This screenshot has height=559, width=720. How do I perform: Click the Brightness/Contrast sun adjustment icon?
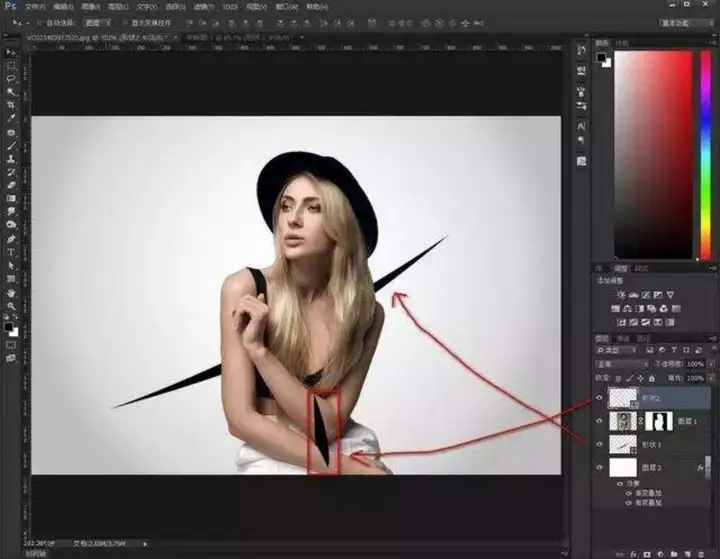pos(621,295)
